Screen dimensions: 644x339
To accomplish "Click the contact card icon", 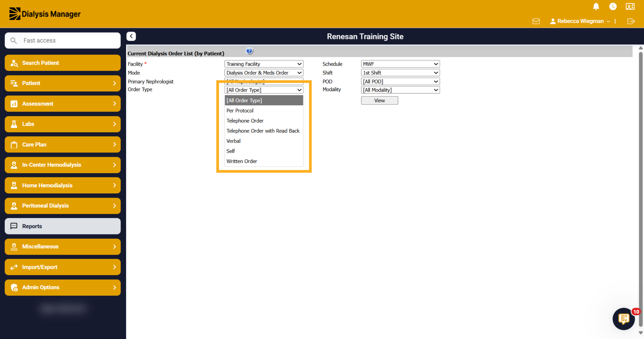I will (630, 6).
